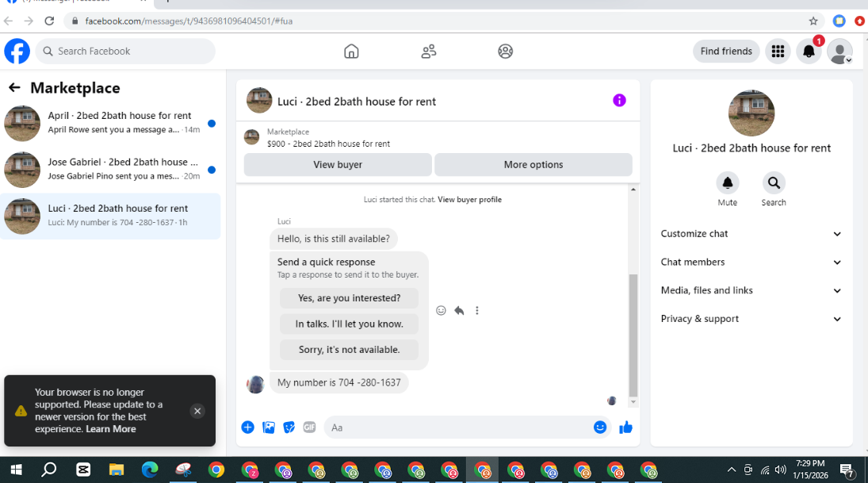The height and width of the screenshot is (483, 868).
Task: Reload the page in browser toolbar
Action: pos(49,21)
